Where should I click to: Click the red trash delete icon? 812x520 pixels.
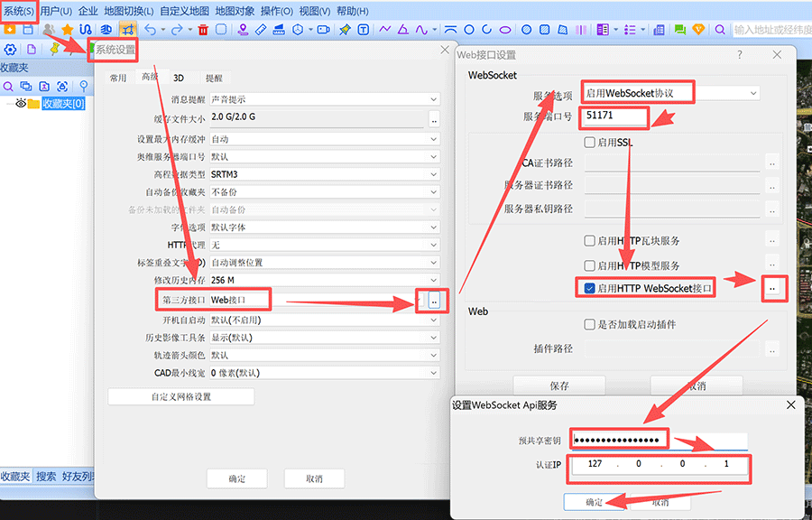point(203,30)
